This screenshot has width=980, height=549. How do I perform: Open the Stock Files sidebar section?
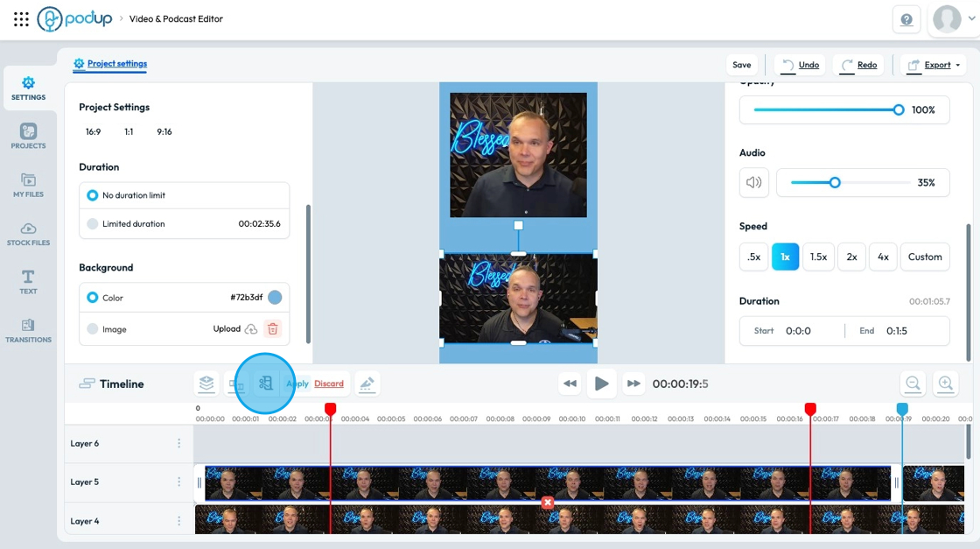[28, 234]
